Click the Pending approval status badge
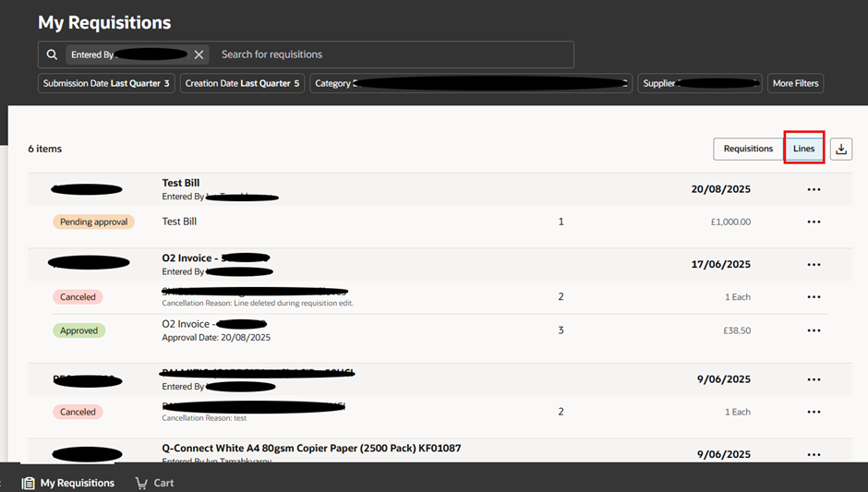Screen dimensions: 868x492 pos(93,222)
